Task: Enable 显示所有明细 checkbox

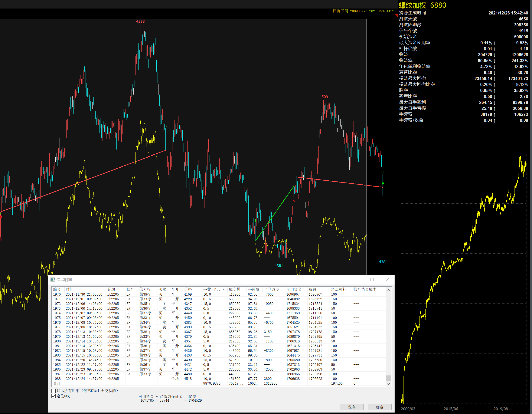Action: [x=54, y=391]
